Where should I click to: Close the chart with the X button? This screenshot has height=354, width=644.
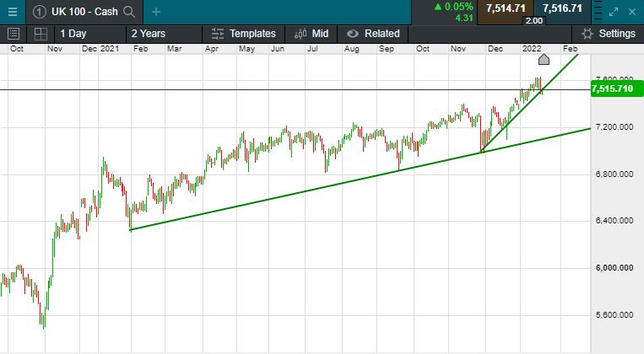click(632, 12)
